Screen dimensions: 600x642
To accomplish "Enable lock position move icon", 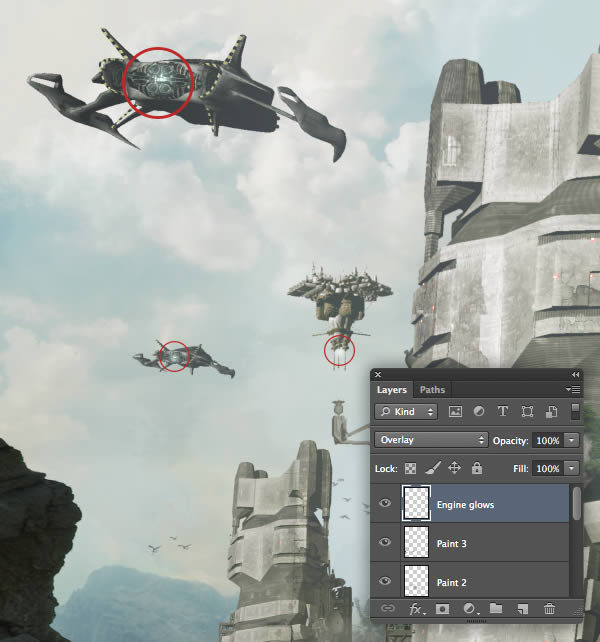I will click(455, 468).
